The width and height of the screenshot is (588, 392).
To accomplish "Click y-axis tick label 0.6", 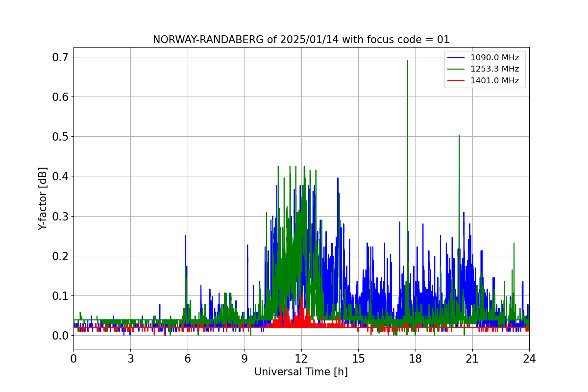I will tap(60, 97).
